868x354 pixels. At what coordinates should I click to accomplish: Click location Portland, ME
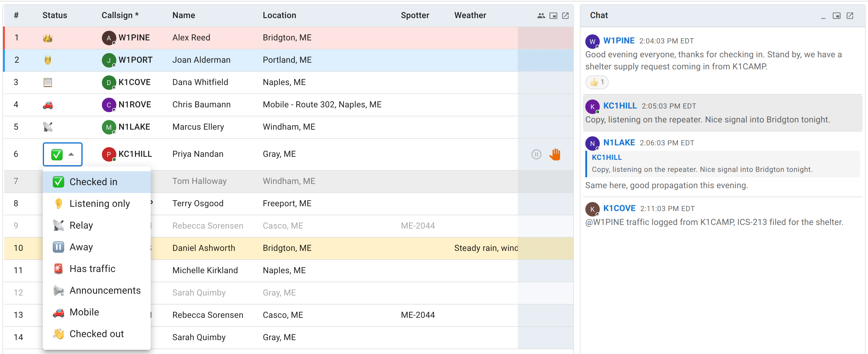click(x=287, y=60)
